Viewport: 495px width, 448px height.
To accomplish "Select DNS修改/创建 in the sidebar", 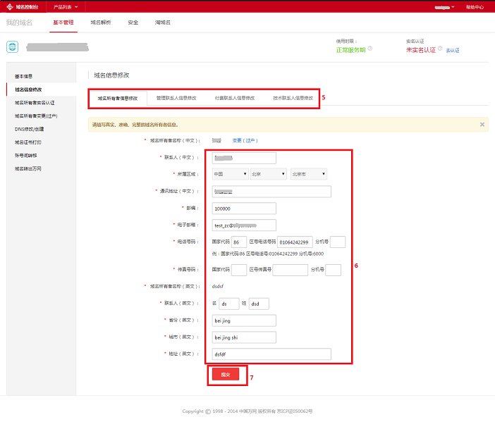I will [x=30, y=129].
